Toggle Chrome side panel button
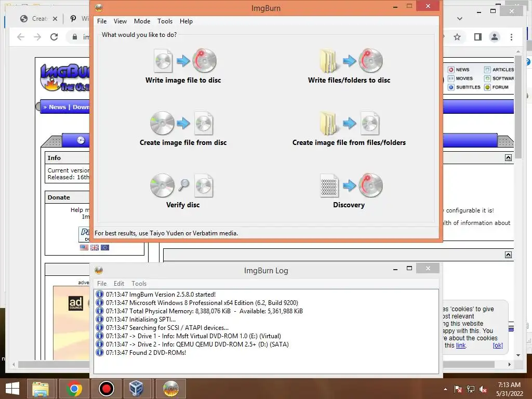This screenshot has height=399, width=532. pyautogui.click(x=478, y=37)
